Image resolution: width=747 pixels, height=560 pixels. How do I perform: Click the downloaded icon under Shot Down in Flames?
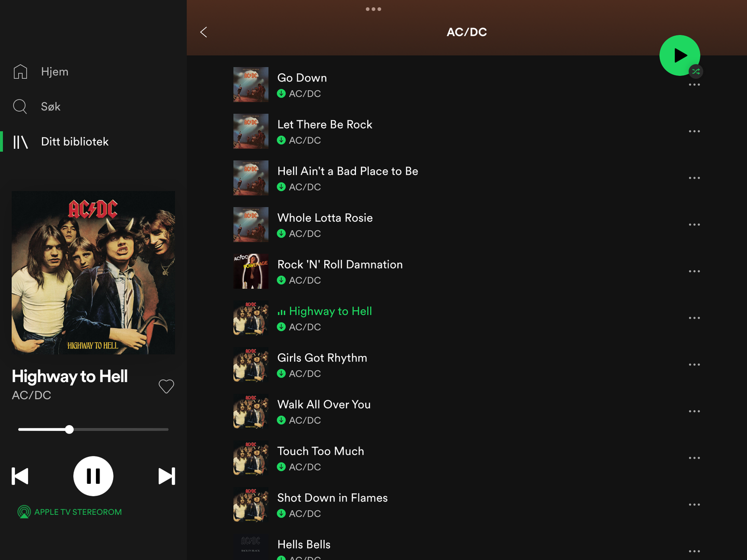tap(281, 513)
